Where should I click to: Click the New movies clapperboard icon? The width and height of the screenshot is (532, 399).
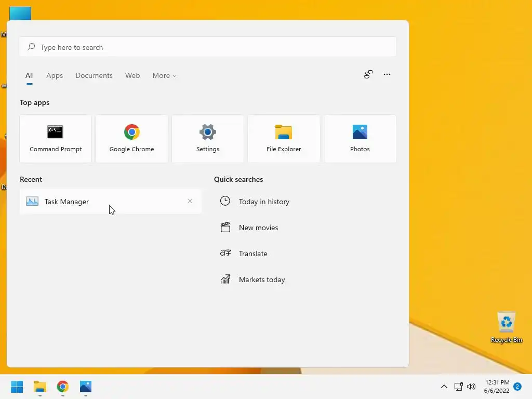pos(225,227)
